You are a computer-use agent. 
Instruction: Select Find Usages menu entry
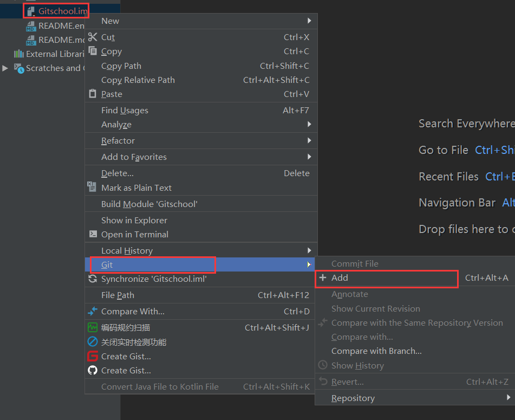(x=201, y=111)
